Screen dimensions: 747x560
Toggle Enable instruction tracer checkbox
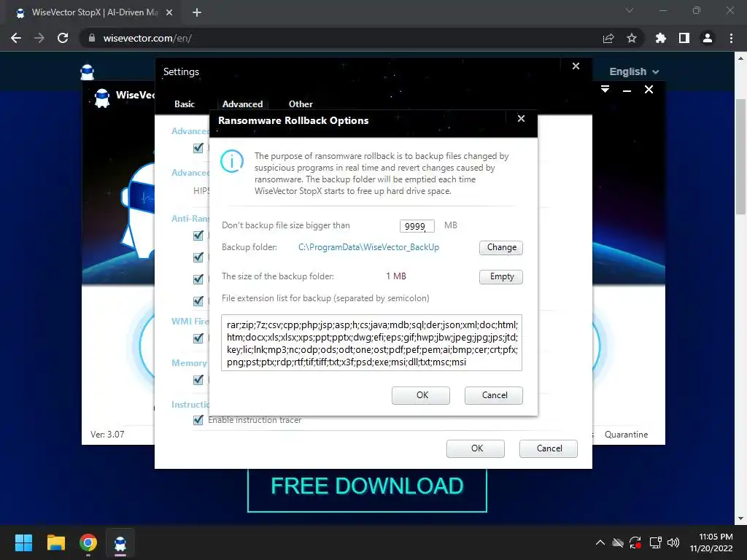(198, 420)
